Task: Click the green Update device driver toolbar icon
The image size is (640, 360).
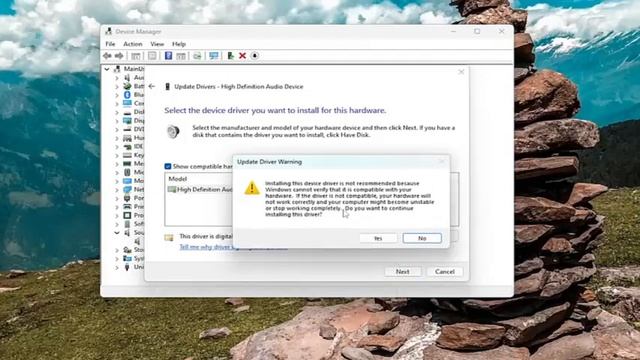Action: click(230, 56)
